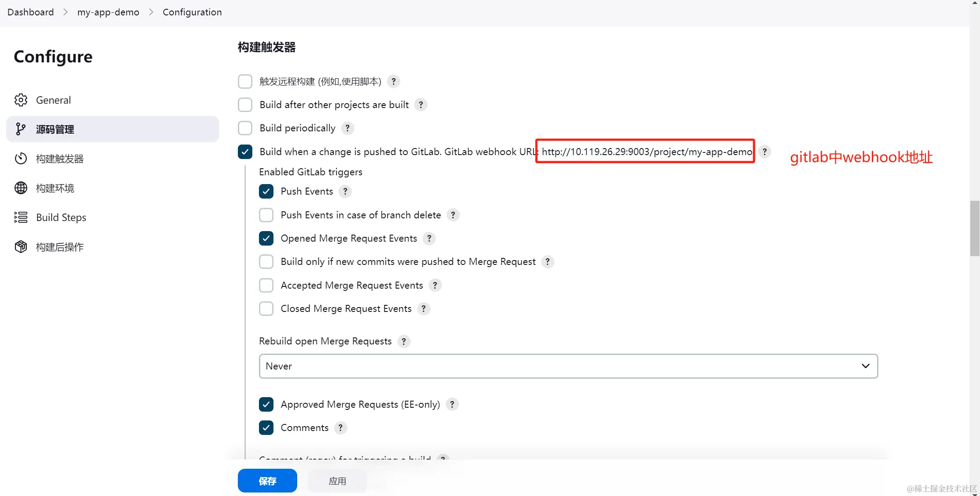The image size is (980, 496).
Task: Open help beside the 'Push Events' checkbox
Action: 345,191
